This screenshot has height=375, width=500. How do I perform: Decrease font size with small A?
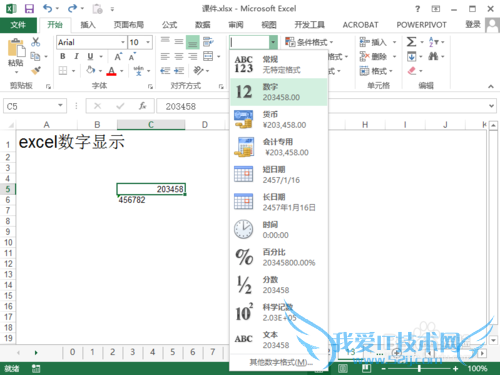pyautogui.click(x=132, y=57)
